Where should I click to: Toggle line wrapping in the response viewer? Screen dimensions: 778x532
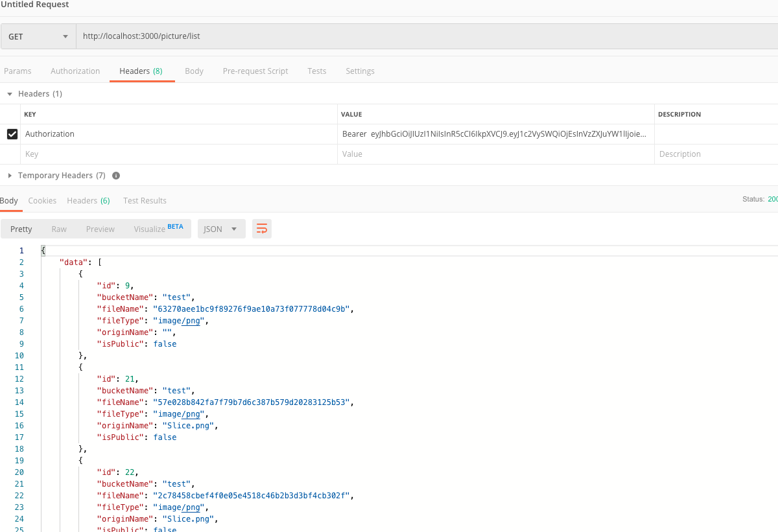point(262,229)
